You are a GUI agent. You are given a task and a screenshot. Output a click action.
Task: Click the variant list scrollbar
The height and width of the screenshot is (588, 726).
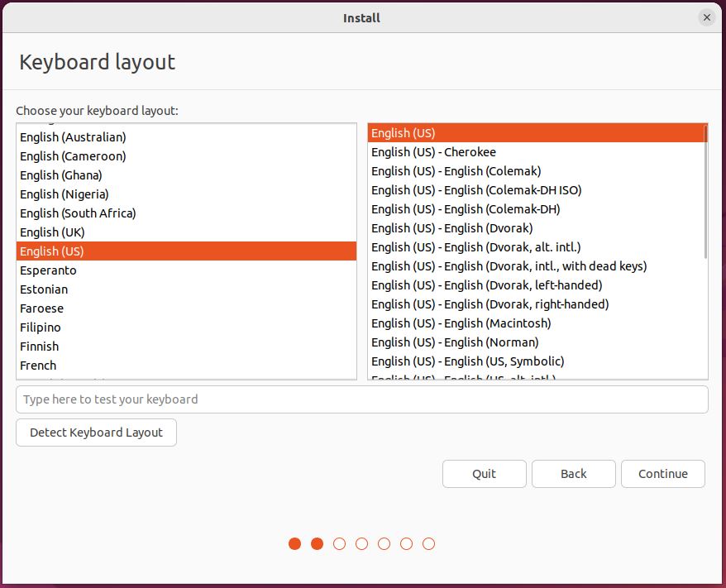click(x=705, y=192)
